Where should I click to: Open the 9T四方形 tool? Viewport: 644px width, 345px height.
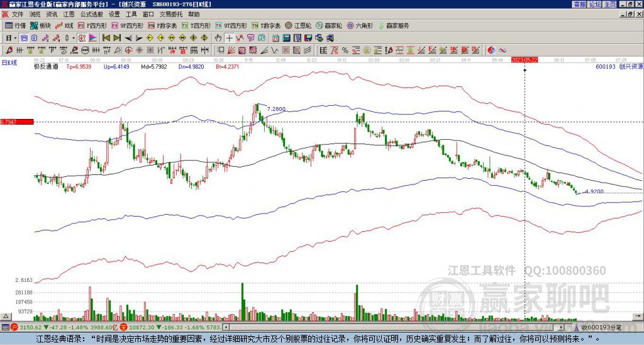tap(231, 25)
